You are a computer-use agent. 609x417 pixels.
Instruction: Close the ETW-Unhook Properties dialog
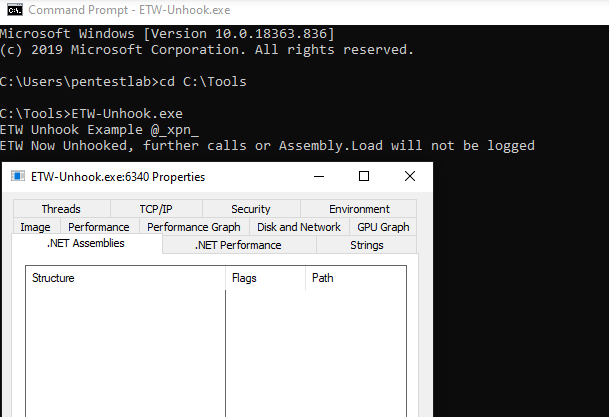pyautogui.click(x=410, y=176)
